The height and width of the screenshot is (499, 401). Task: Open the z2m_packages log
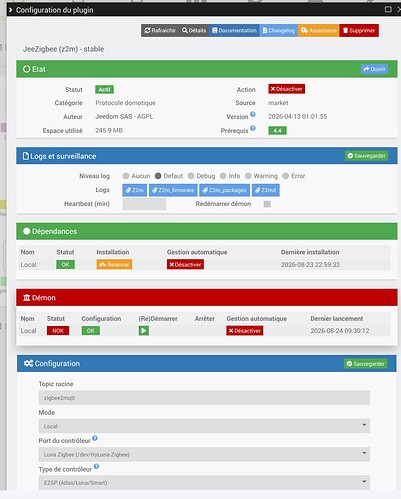(x=224, y=190)
